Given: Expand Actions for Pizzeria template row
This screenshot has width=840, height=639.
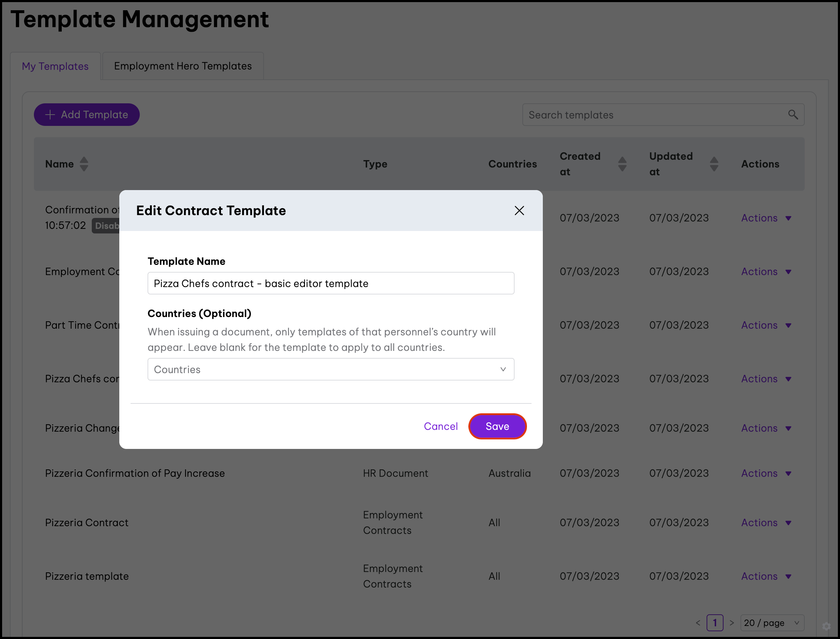Looking at the screenshot, I should pyautogui.click(x=766, y=576).
